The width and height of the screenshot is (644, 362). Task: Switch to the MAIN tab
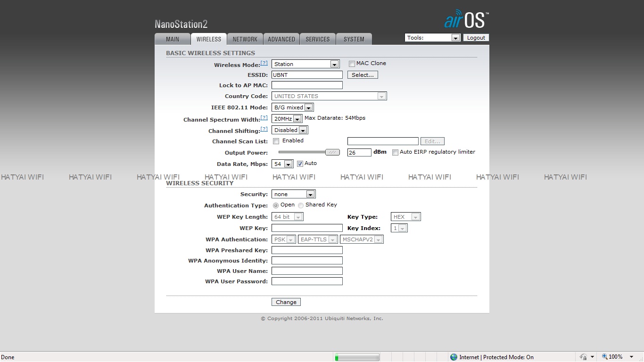(x=173, y=39)
